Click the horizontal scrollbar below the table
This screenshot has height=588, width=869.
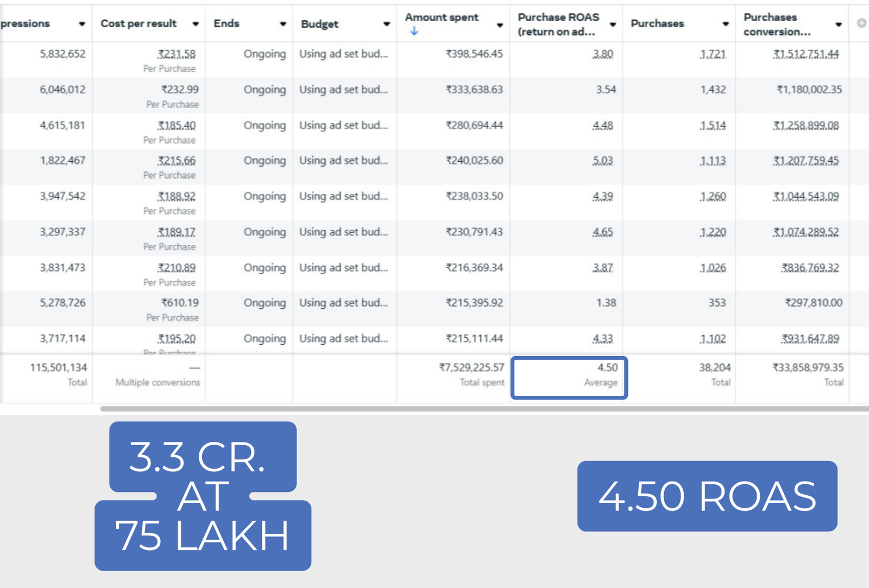click(483, 408)
